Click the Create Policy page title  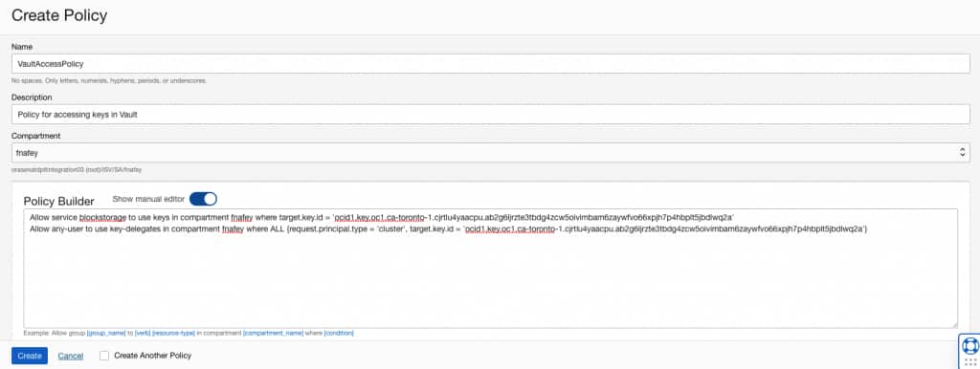[59, 15]
